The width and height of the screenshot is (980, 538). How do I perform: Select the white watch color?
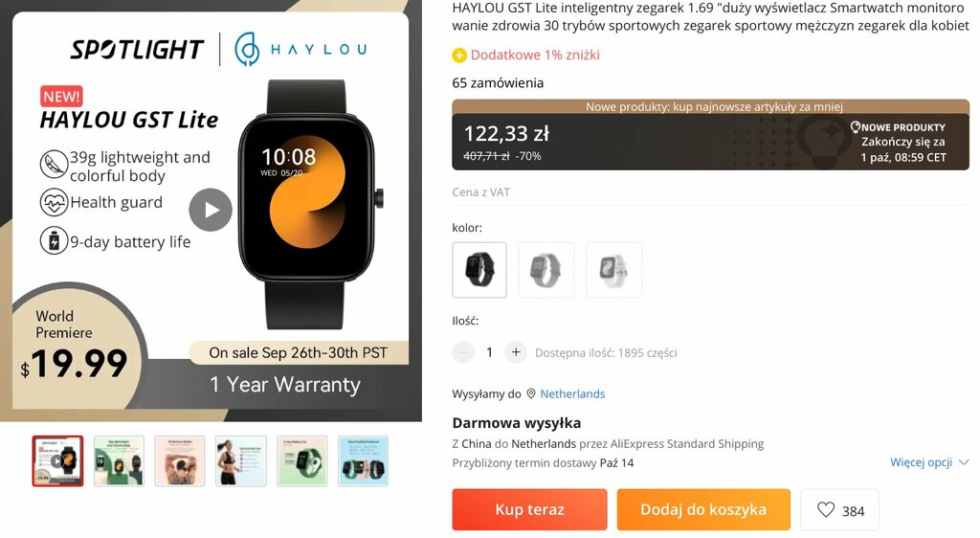pos(613,270)
